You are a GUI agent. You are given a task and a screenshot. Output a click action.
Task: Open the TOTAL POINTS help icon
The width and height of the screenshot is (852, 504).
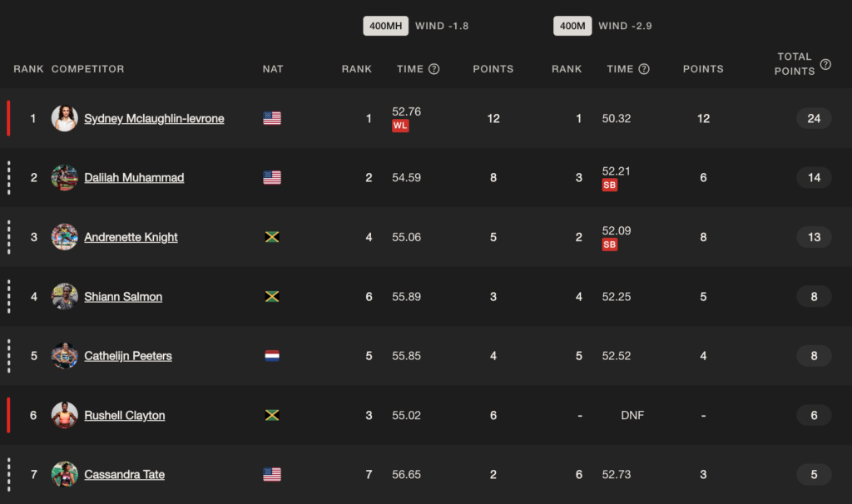coord(825,64)
